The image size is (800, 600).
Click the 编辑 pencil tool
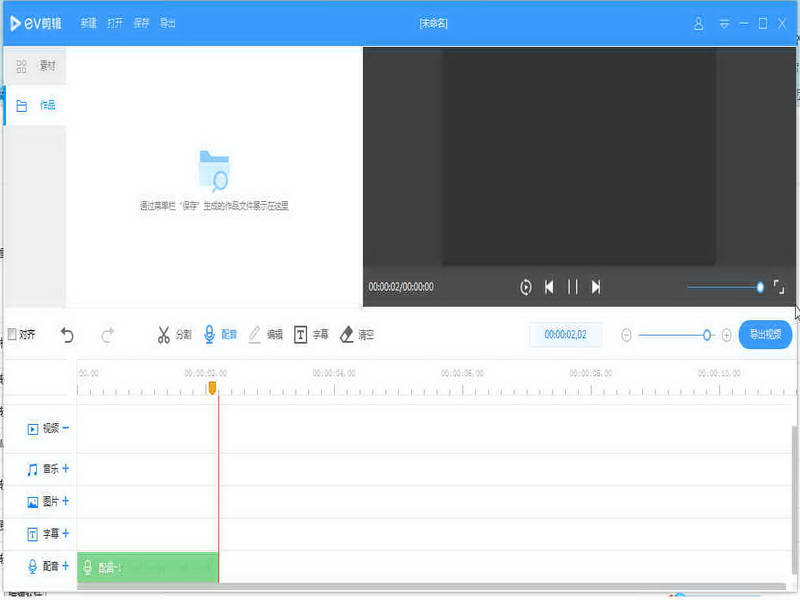[265, 335]
